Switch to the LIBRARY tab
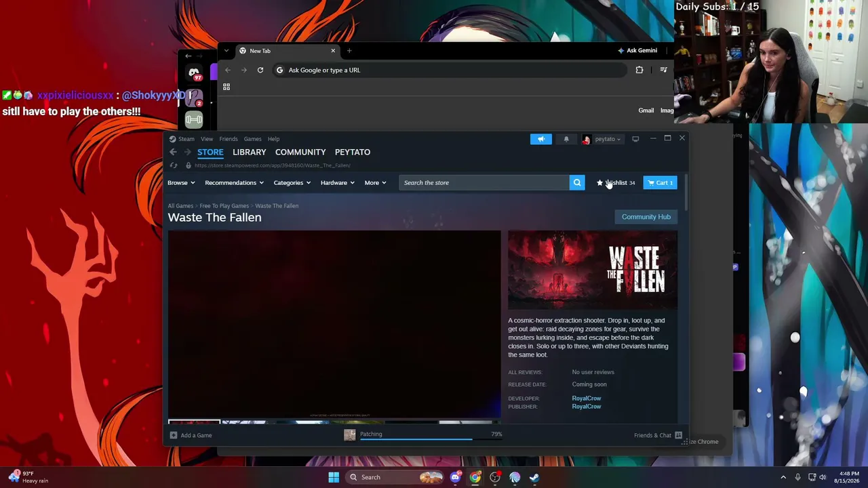This screenshot has height=488, width=868. coord(249,152)
